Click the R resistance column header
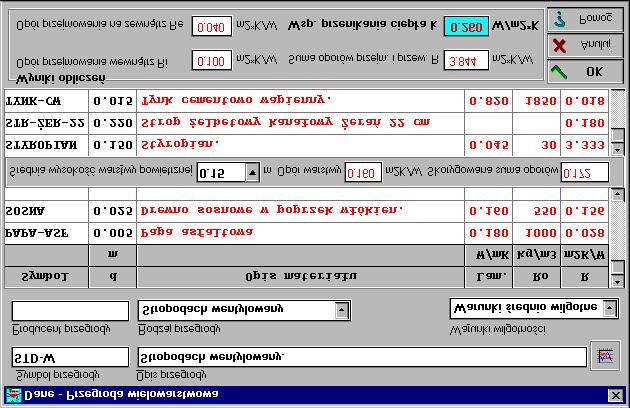This screenshot has height=408, width=630. pos(585,277)
